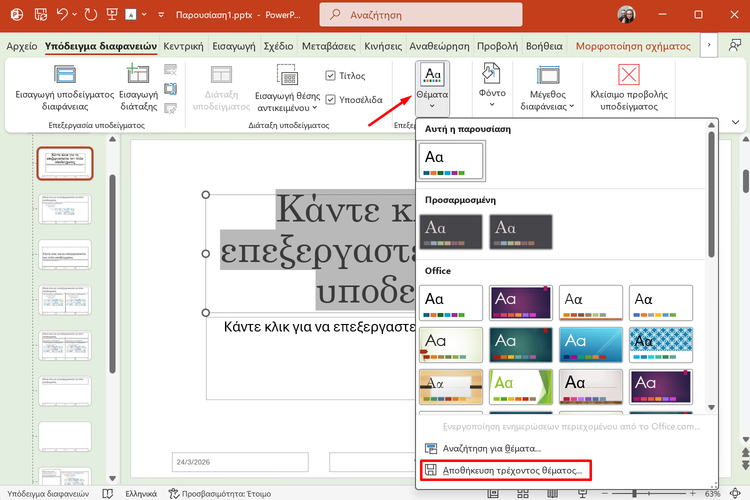
Task: Toggle the Τίτλος checkbox
Action: (331, 75)
